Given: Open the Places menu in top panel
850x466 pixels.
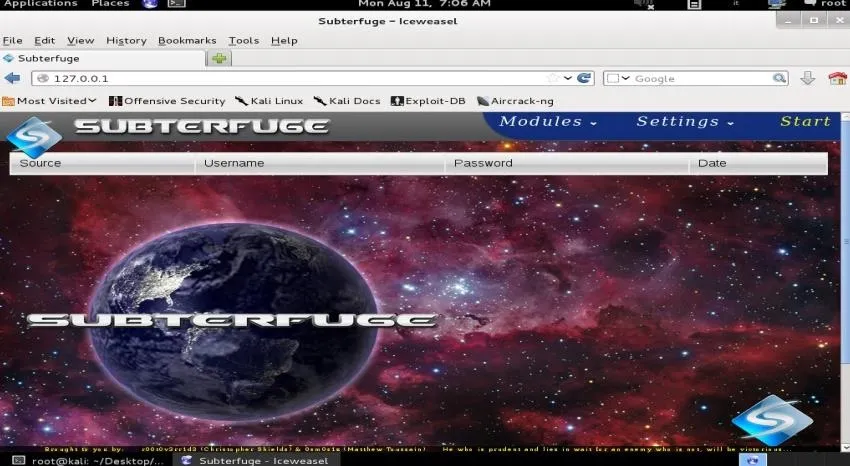Looking at the screenshot, I should (110, 3).
